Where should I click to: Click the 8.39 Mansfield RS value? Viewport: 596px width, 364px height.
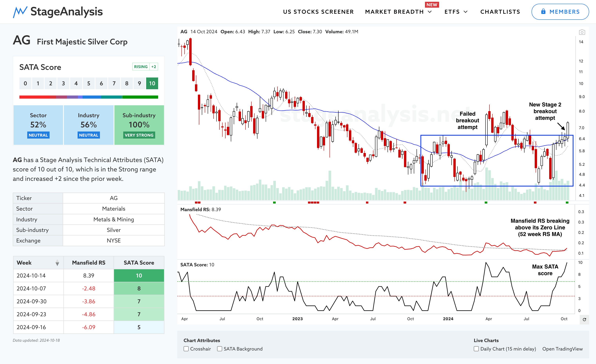click(x=89, y=276)
